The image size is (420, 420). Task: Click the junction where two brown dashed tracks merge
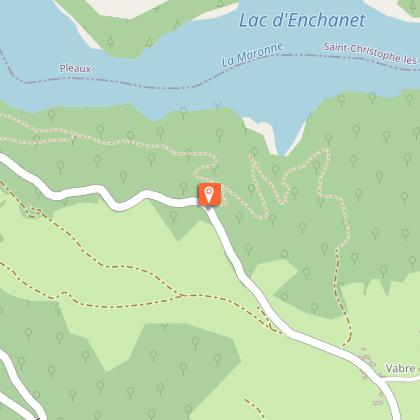pyautogui.click(x=182, y=295)
